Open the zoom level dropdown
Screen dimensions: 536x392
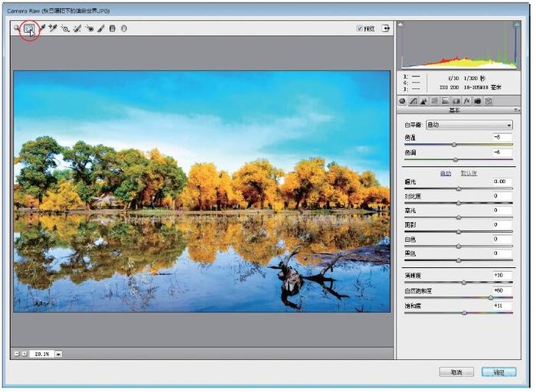59,354
